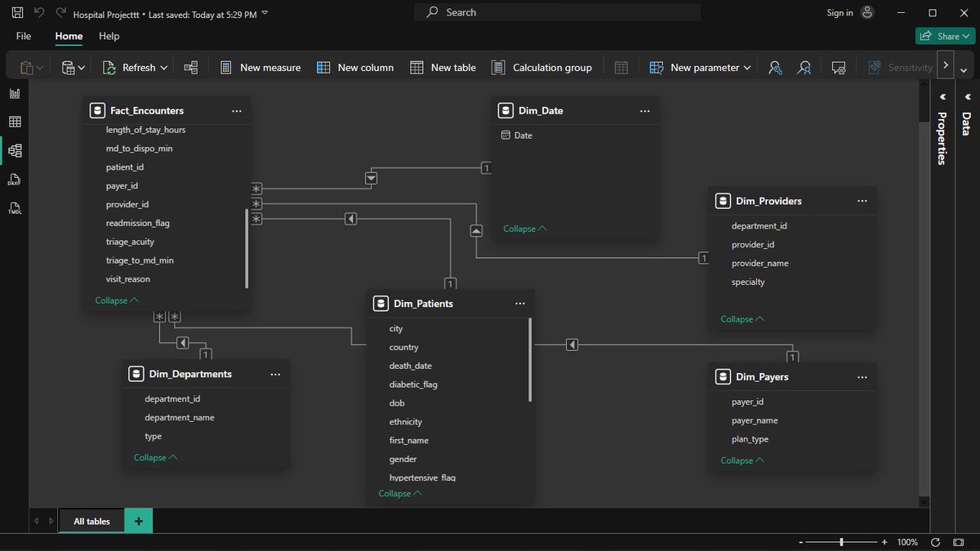This screenshot has width=980, height=551.
Task: Select department_name field in Dim_Departments
Action: 180,418
